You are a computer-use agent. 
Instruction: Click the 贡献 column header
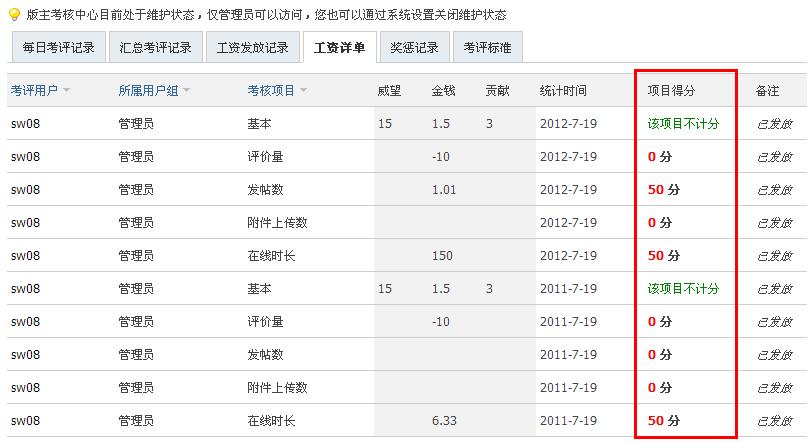click(x=497, y=91)
